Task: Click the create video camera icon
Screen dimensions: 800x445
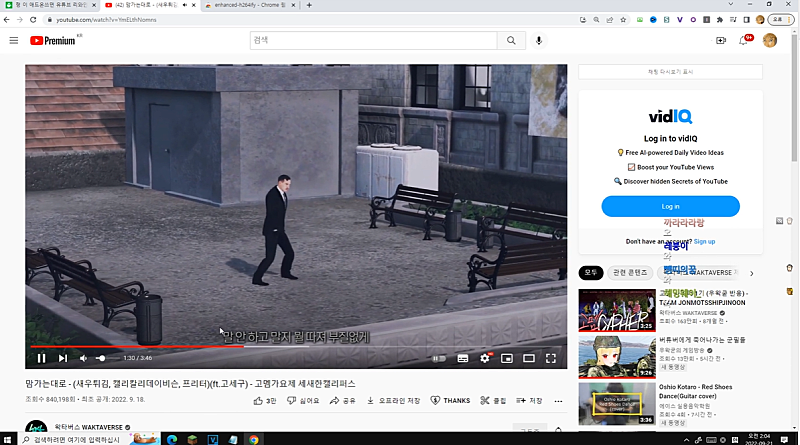Action: [720, 40]
